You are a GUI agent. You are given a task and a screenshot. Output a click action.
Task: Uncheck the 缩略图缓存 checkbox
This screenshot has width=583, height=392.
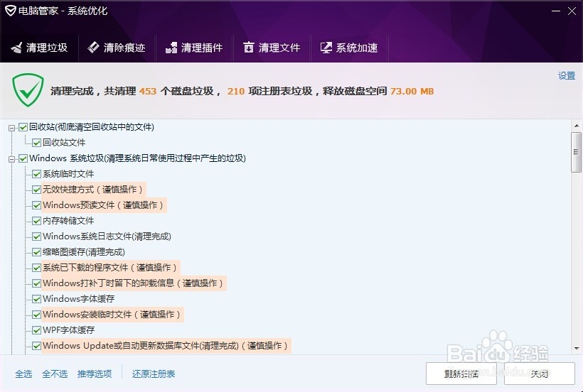[36, 252]
